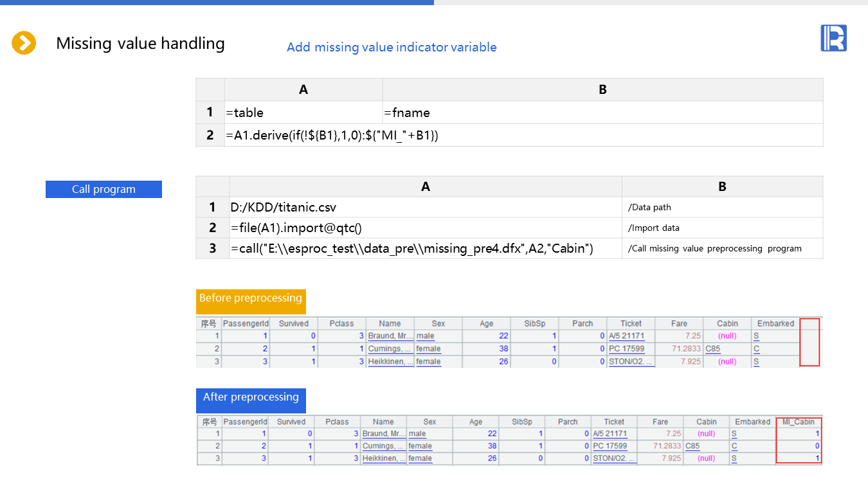Click the Add missing value indicator variable heading

tap(392, 47)
